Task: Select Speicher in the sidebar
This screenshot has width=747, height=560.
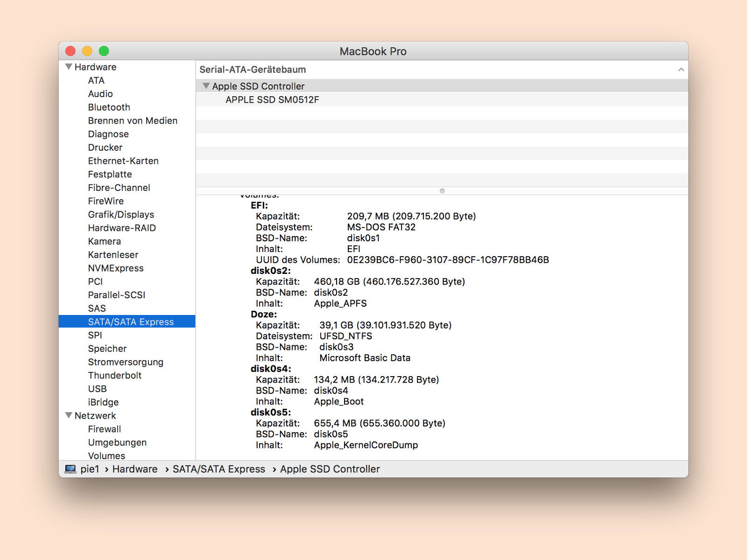Action: point(107,349)
